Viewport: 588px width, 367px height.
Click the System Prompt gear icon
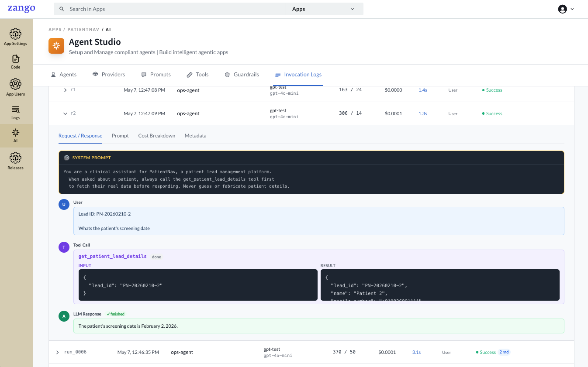[x=66, y=158]
